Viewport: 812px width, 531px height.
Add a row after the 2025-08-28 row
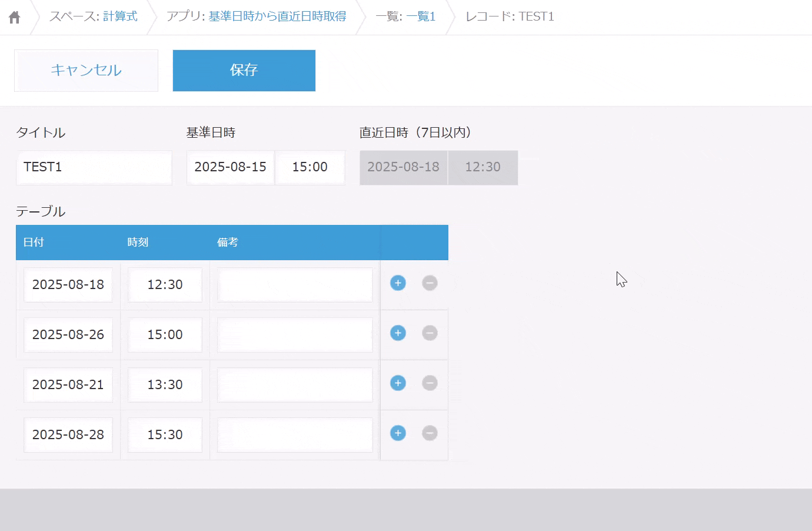click(398, 433)
